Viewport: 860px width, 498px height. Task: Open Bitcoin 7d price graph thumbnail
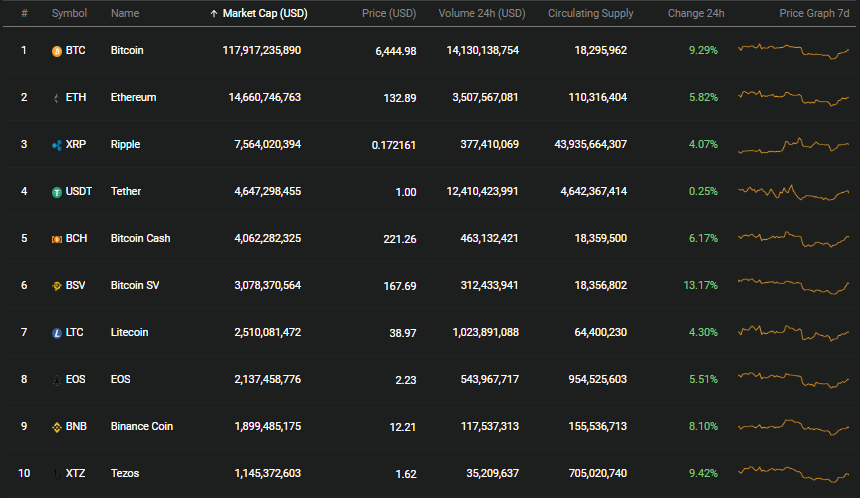(793, 51)
